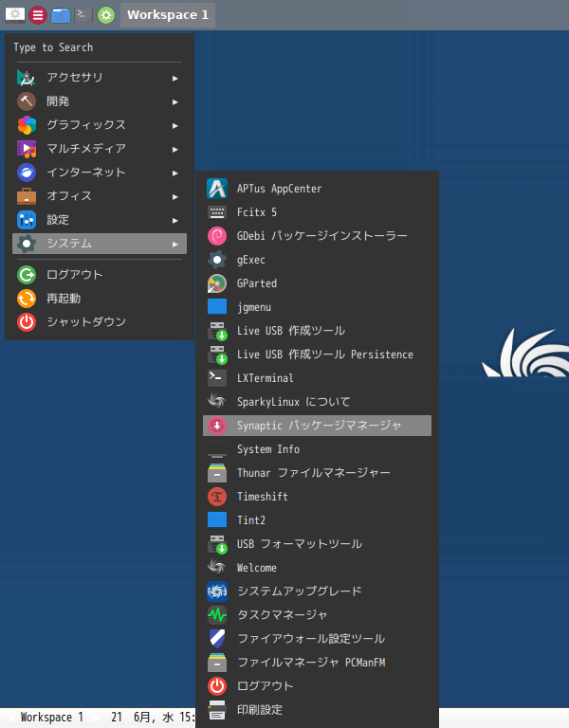569x728 pixels.
Task: Expand the アクセサリ submenu arrow
Action: point(174,78)
